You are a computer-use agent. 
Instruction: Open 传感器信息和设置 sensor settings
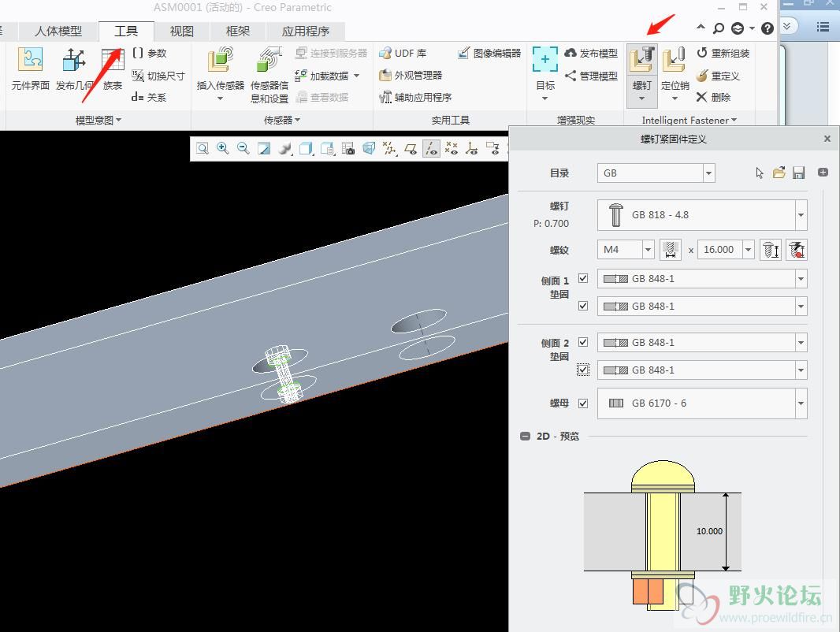click(269, 75)
